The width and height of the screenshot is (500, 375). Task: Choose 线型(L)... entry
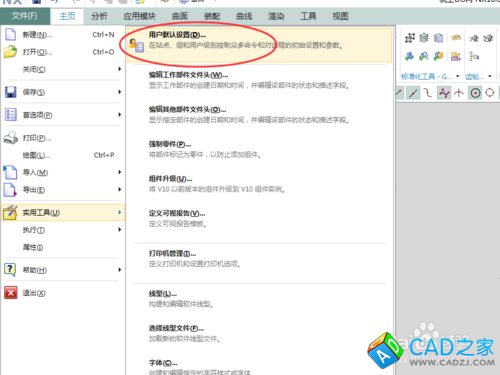click(259, 299)
